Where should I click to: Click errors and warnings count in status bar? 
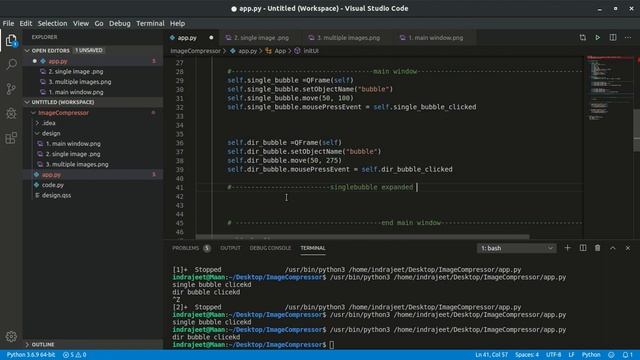(x=75, y=355)
